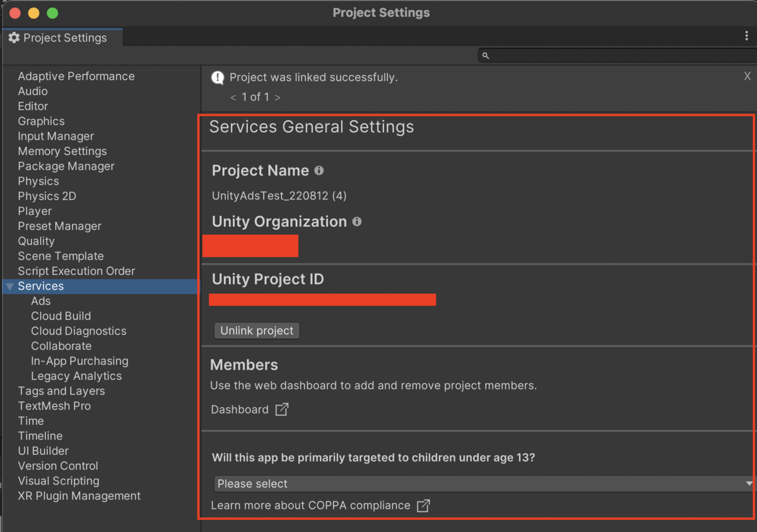Click the info icon beside Project Name
The height and width of the screenshot is (532, 757).
click(x=319, y=171)
